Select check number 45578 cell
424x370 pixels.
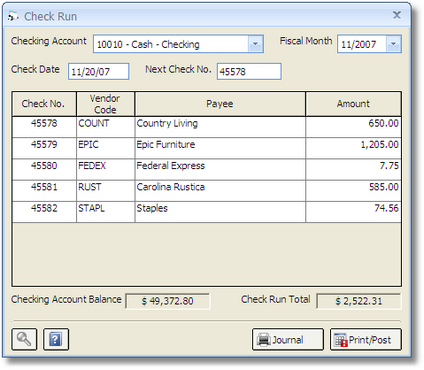point(44,127)
